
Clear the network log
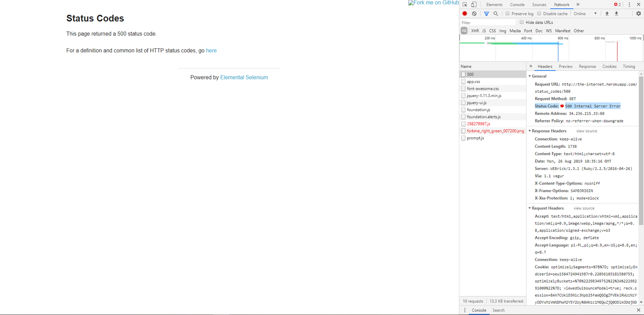click(474, 13)
